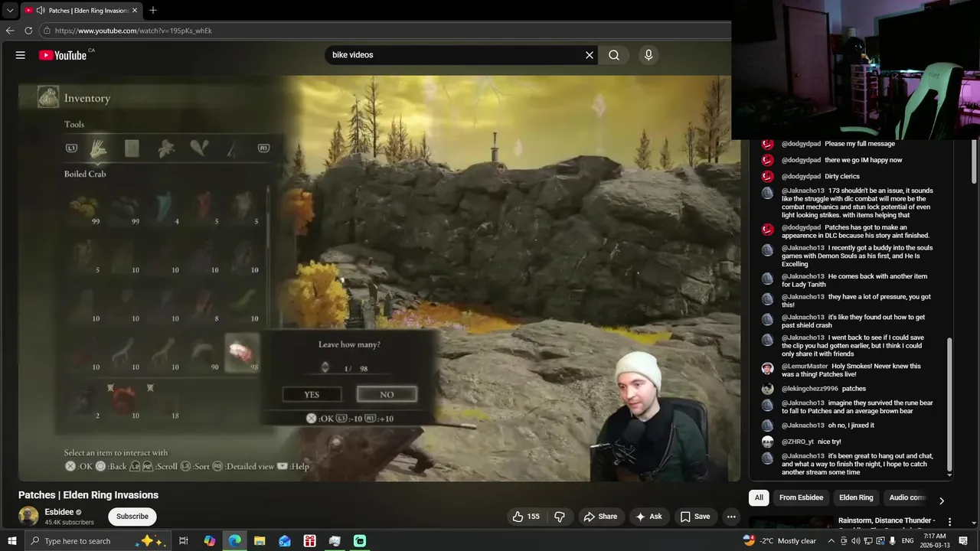Screen dimensions: 980x551
Task: Go to the YouTube home logo
Action: [63, 55]
